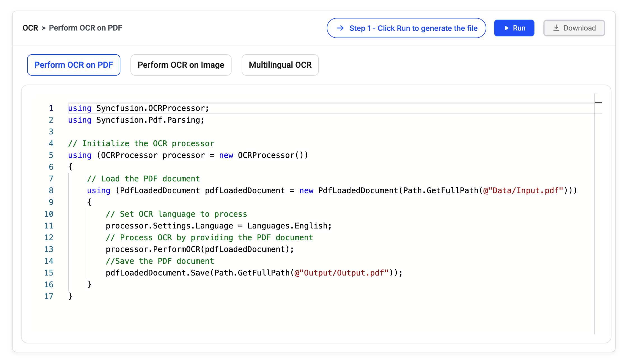This screenshot has width=626, height=364.
Task: Click comment '//Save the PDF document'
Action: tap(160, 261)
